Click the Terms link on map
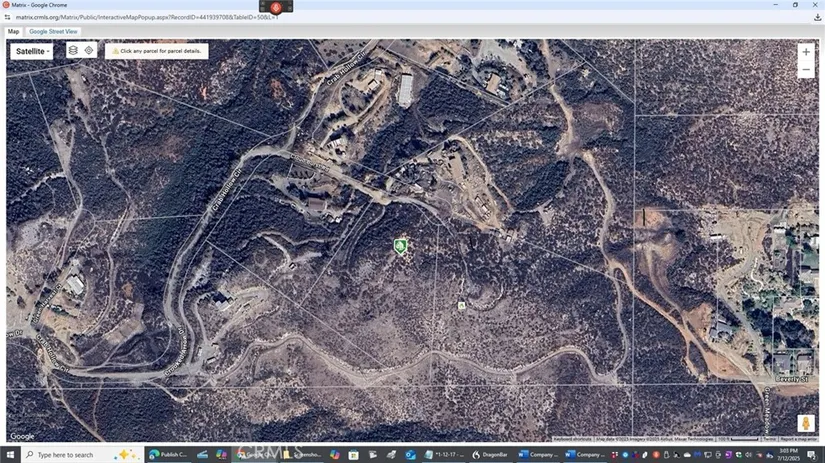Viewport: 825px width, 463px height. point(769,439)
